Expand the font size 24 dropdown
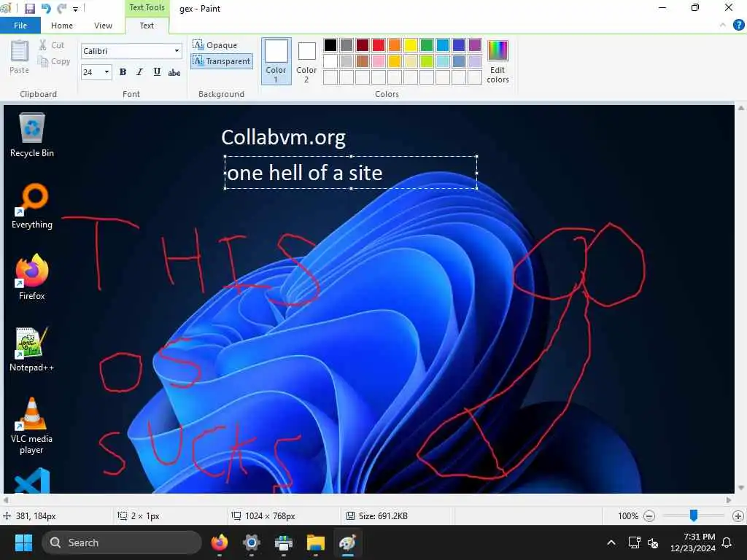 [x=107, y=72]
